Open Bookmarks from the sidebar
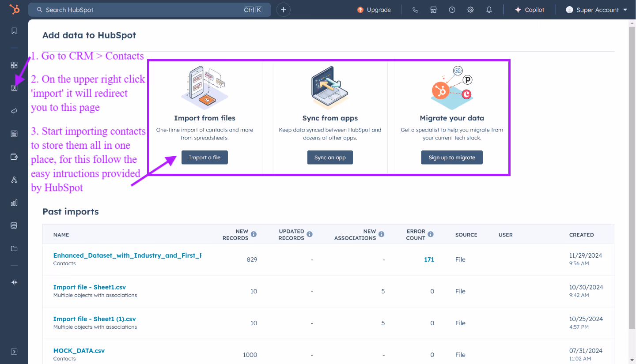This screenshot has width=636, height=364. [14, 31]
